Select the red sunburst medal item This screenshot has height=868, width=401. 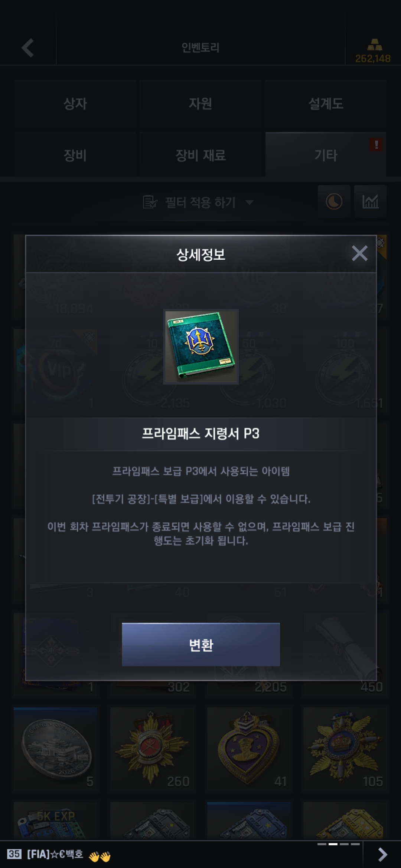click(x=152, y=749)
